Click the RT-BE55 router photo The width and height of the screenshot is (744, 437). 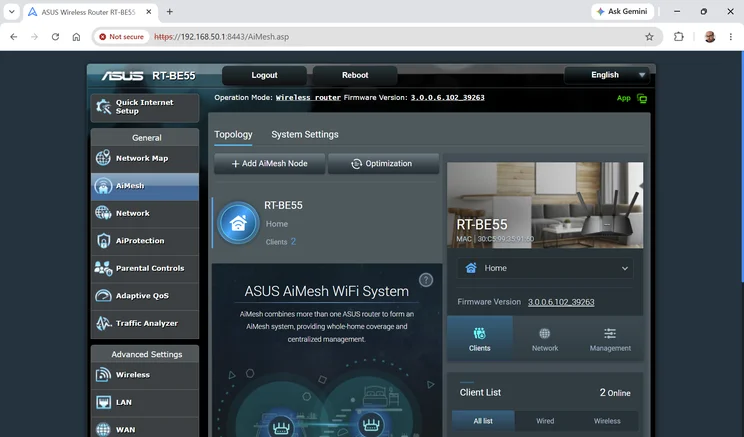pyautogui.click(x=545, y=205)
